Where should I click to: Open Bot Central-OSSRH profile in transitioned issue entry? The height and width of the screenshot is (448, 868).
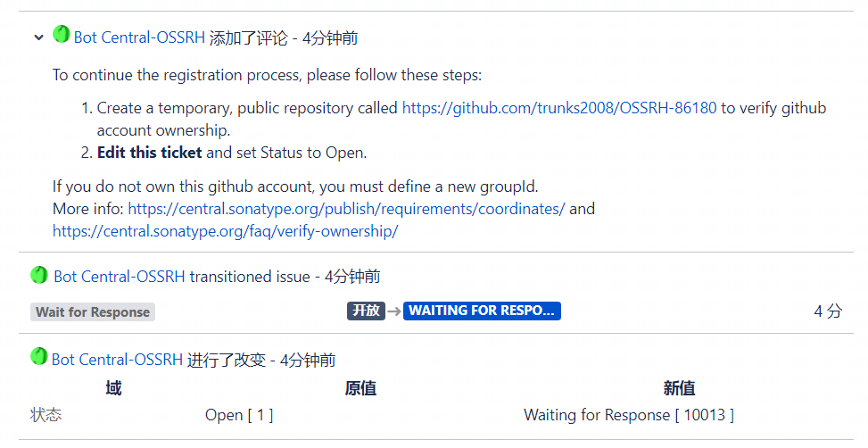(120, 277)
